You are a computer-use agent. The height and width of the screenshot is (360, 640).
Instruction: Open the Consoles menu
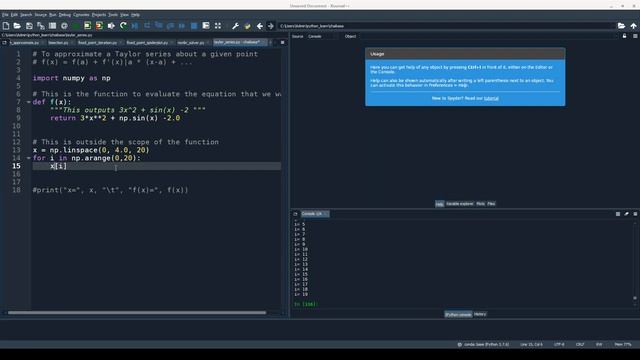(81, 15)
